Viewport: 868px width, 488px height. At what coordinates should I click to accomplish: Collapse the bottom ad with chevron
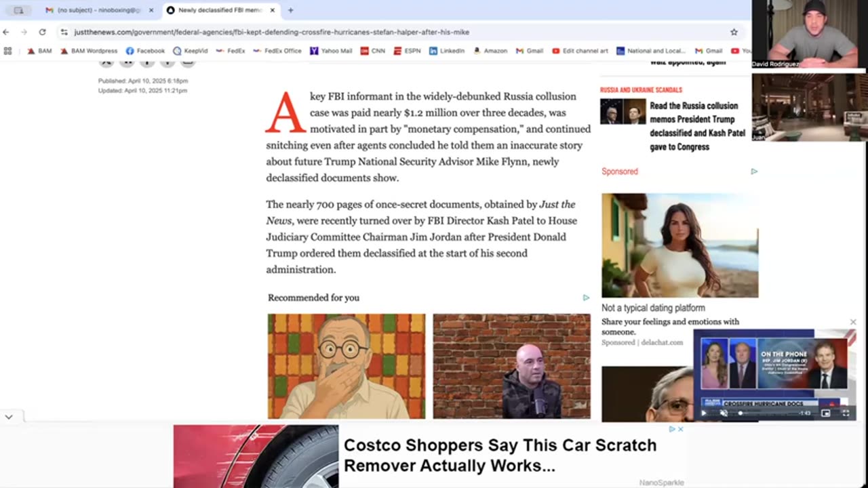(x=9, y=417)
